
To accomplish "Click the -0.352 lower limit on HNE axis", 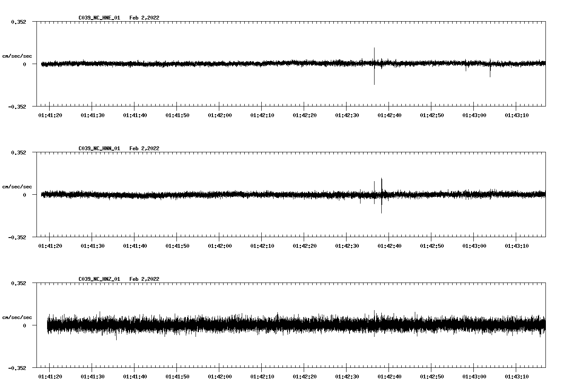I will (17, 106).
